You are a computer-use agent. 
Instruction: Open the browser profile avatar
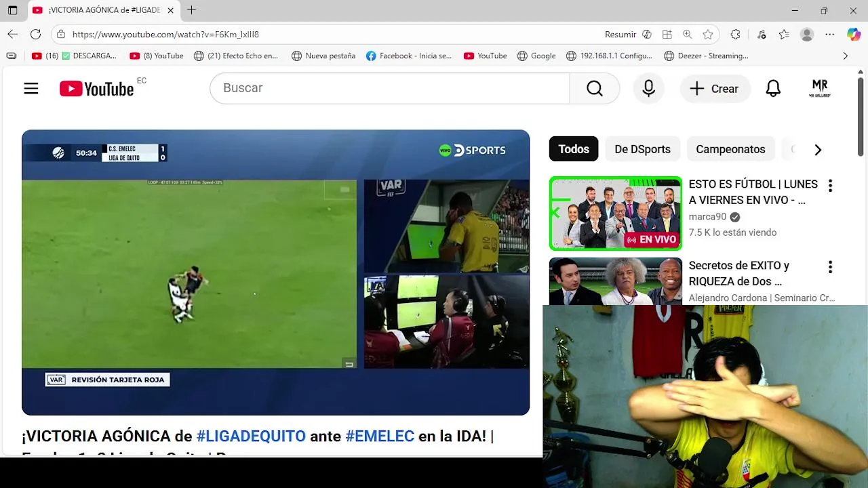pos(807,34)
